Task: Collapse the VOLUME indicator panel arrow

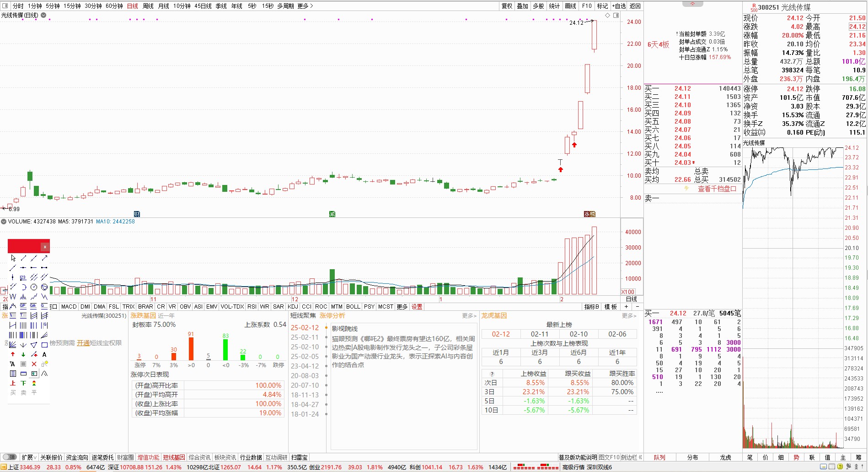Action: 4,222
